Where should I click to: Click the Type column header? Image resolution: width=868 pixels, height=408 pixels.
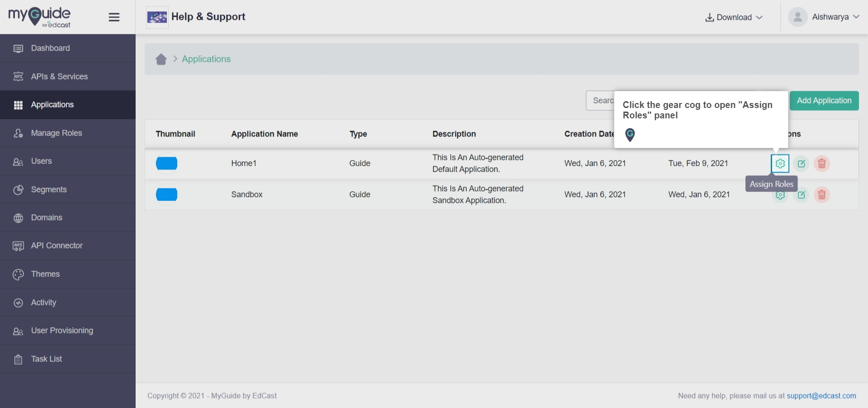point(358,134)
